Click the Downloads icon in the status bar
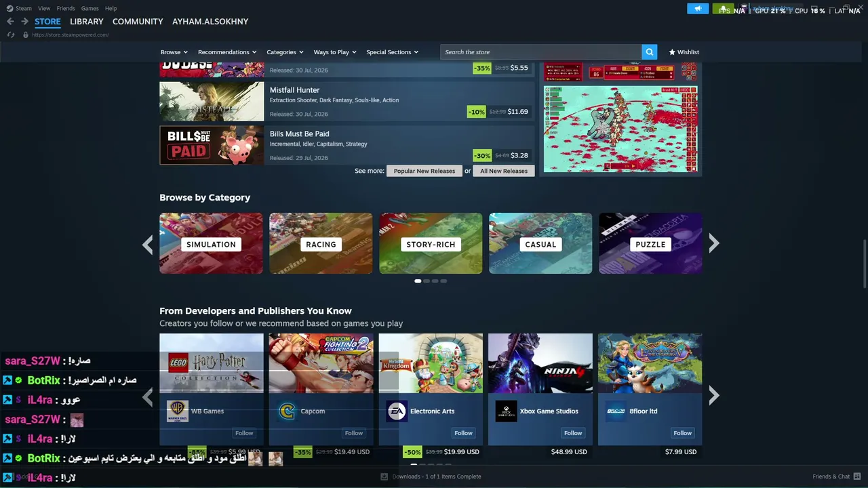Image resolution: width=868 pixels, height=488 pixels. pyautogui.click(x=384, y=476)
